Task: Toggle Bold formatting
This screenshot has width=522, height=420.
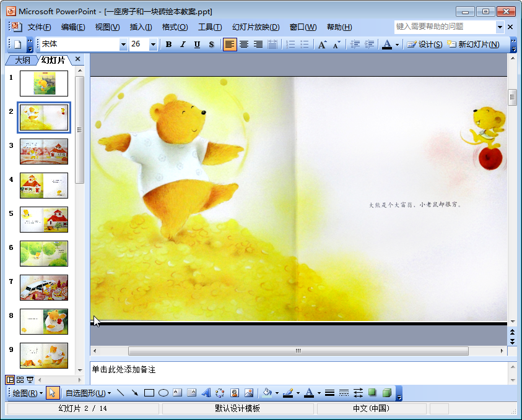Action: click(x=168, y=45)
